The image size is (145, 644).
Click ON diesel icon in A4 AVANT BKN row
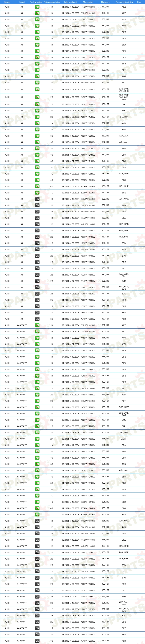tap(37, 635)
